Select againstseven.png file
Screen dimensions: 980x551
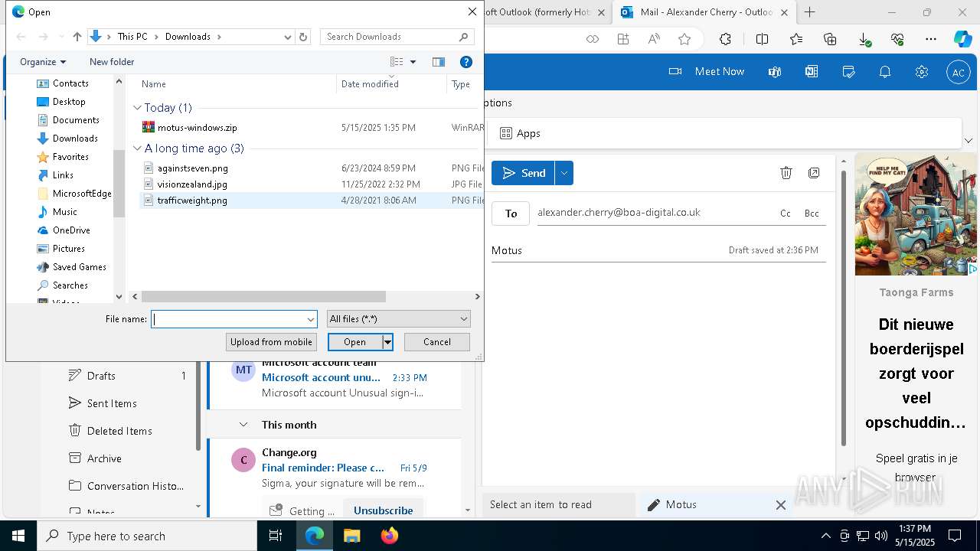[x=192, y=168]
